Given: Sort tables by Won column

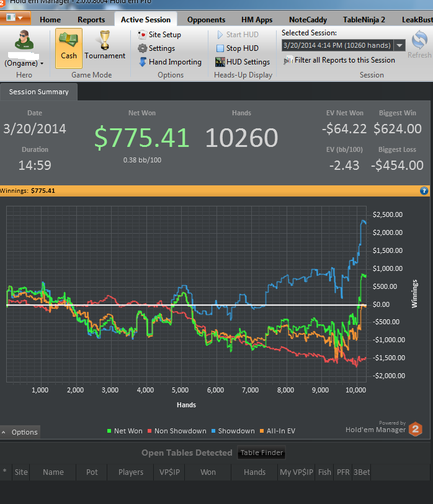Looking at the screenshot, I should (208, 472).
